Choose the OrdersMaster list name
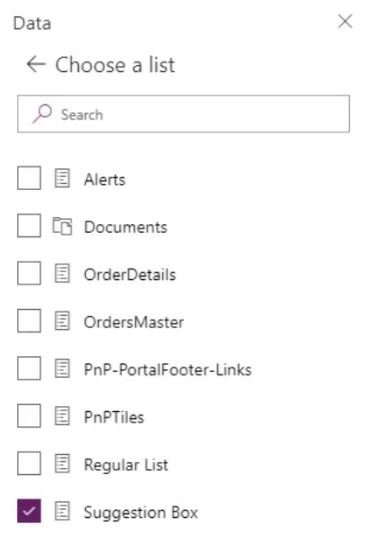 (x=134, y=322)
